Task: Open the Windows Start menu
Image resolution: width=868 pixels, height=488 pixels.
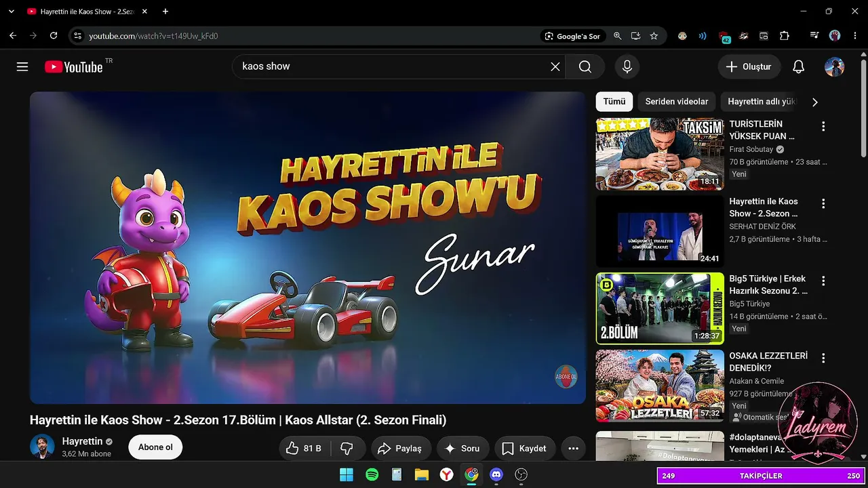Action: point(346,474)
